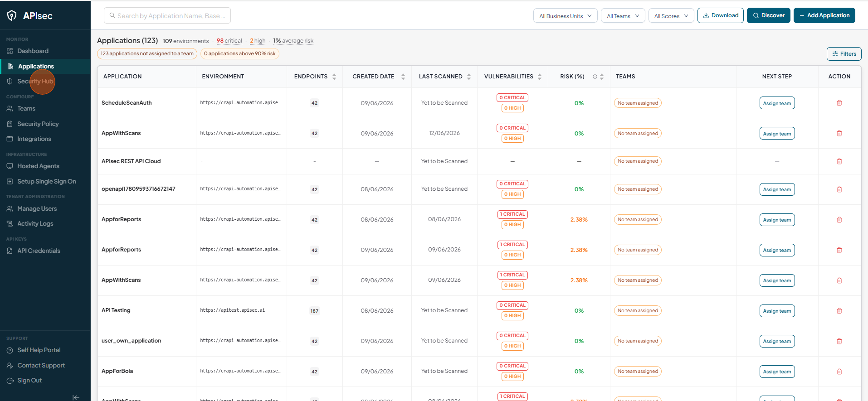Click the Setup Single Sign On icon
The width and height of the screenshot is (868, 401).
click(x=10, y=182)
